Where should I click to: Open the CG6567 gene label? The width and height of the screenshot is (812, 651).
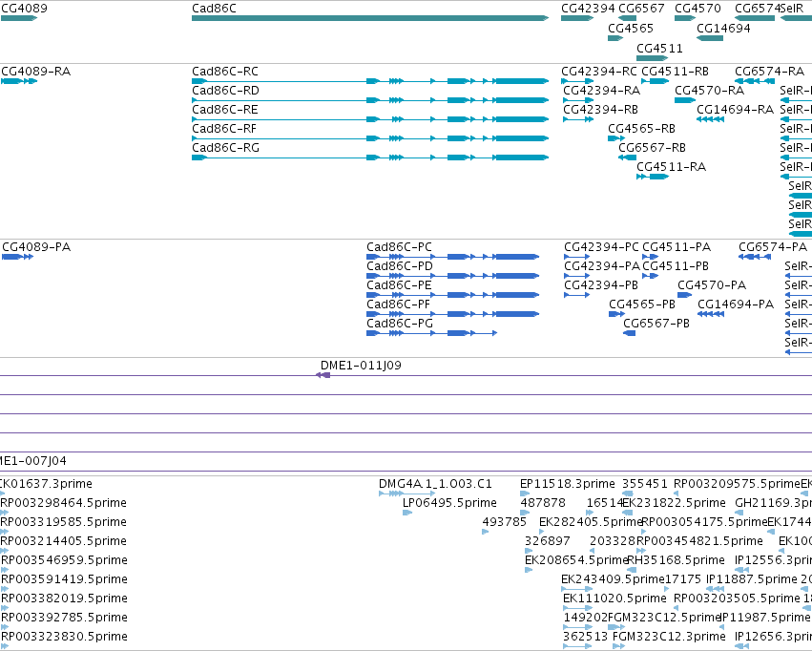click(x=641, y=9)
